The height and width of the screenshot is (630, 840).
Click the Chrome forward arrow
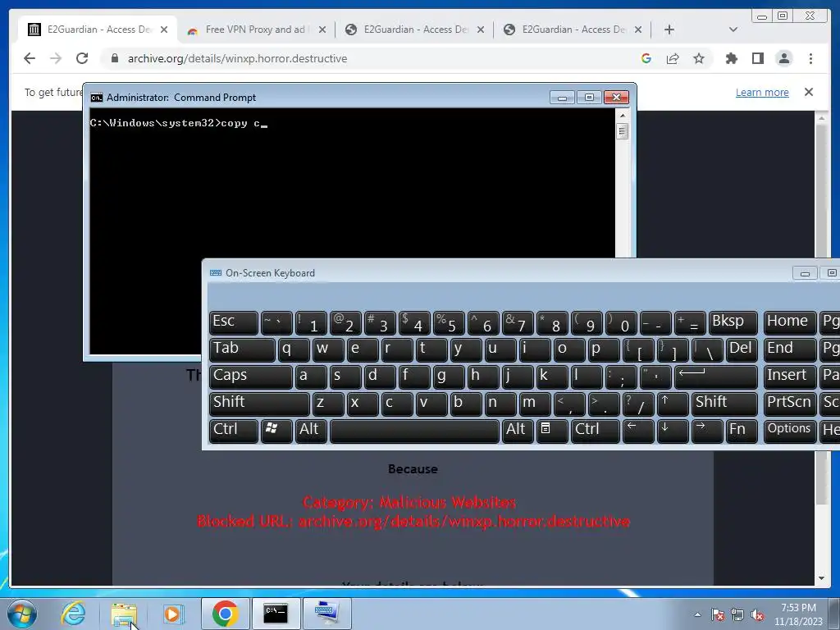coord(56,58)
